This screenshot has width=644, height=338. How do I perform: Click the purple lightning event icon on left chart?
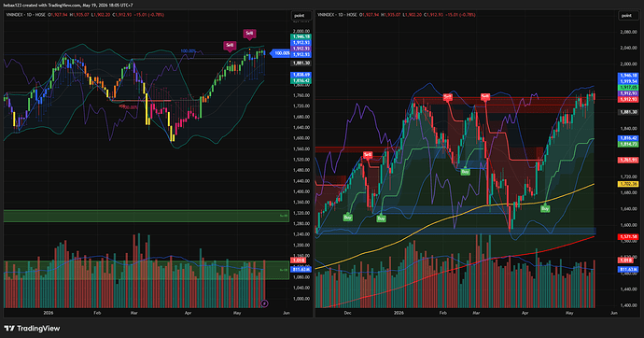[264, 303]
